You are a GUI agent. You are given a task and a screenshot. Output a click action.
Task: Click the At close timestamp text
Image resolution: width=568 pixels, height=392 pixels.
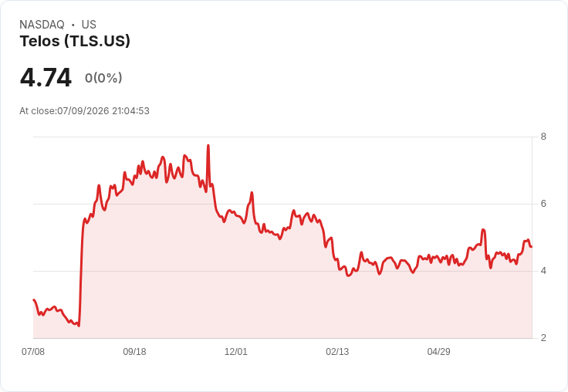coord(84,111)
